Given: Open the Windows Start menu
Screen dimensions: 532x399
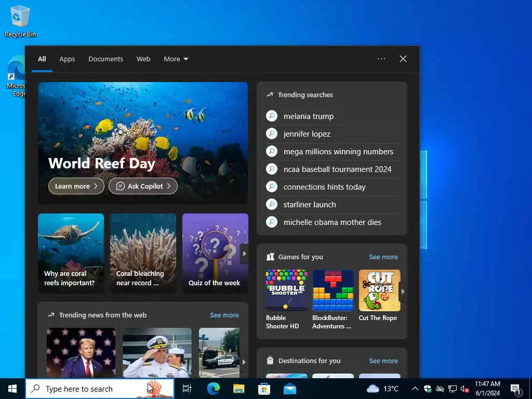Looking at the screenshot, I should coord(12,389).
